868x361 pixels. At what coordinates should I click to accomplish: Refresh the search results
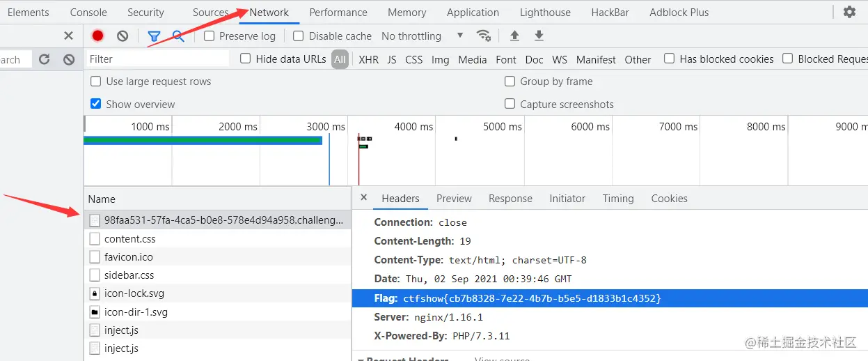tap(45, 59)
